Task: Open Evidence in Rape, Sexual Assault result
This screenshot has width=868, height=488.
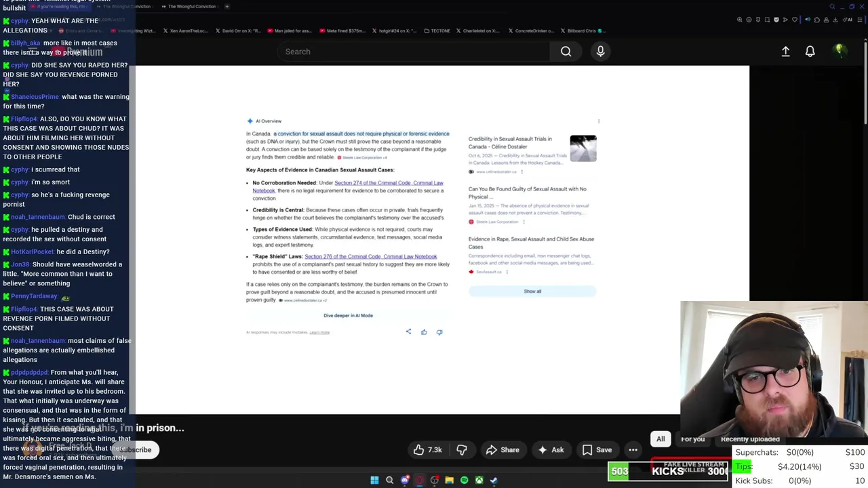Action: point(531,243)
